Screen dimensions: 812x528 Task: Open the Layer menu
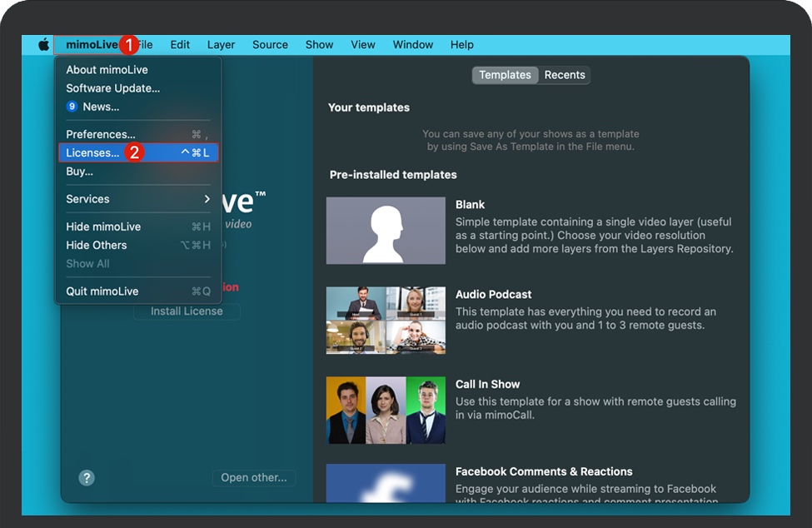[222, 45]
